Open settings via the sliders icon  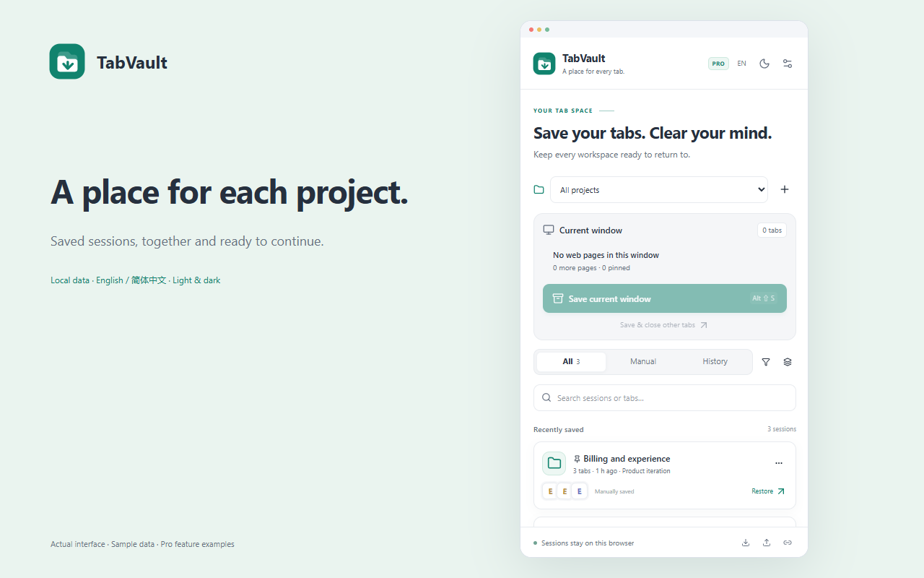(788, 64)
